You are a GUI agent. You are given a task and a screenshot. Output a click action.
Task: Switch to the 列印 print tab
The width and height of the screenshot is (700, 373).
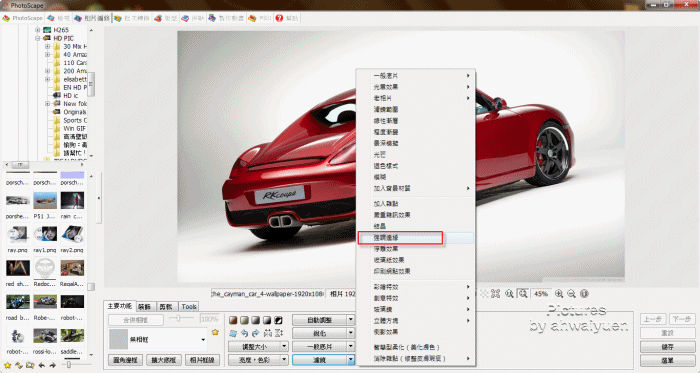[x=260, y=18]
